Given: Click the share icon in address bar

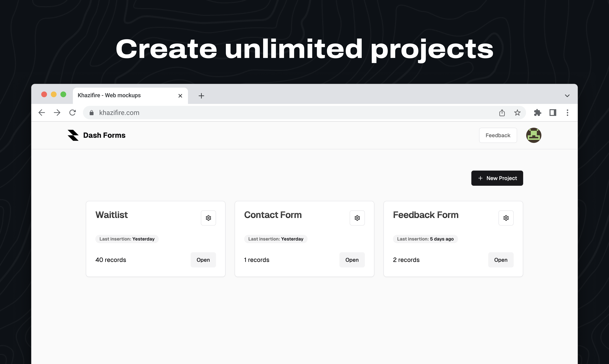Looking at the screenshot, I should [502, 113].
